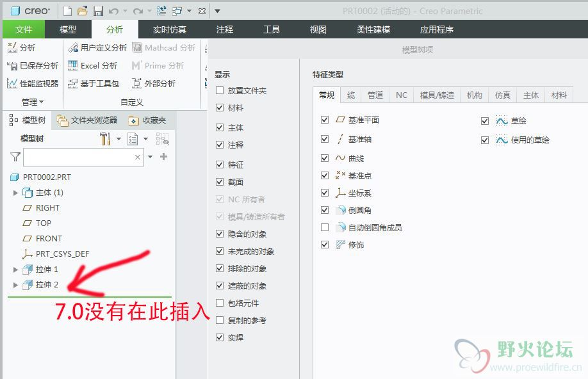Screen dimensions: 588x379
Task: Switch to the 实时仿真 ribbon tab
Action: [170, 29]
